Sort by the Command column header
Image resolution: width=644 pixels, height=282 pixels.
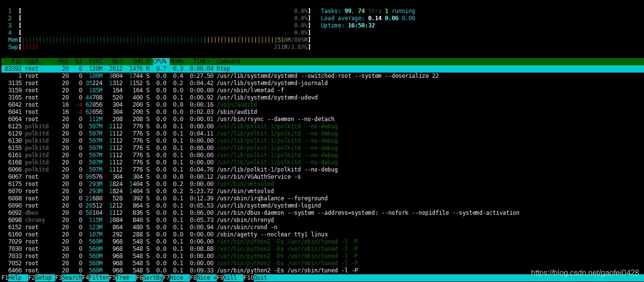228,61
